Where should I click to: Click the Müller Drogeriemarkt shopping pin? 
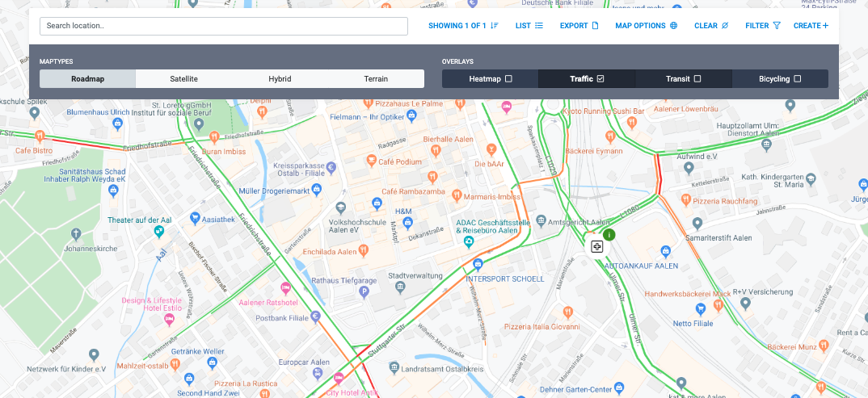click(x=317, y=191)
